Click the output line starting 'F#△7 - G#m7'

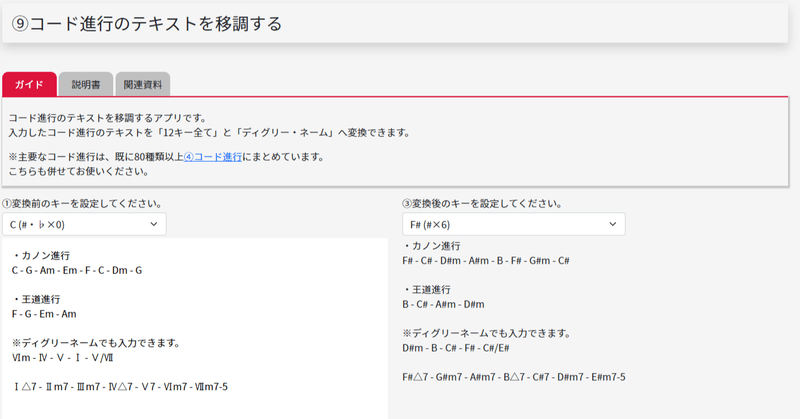click(x=514, y=377)
